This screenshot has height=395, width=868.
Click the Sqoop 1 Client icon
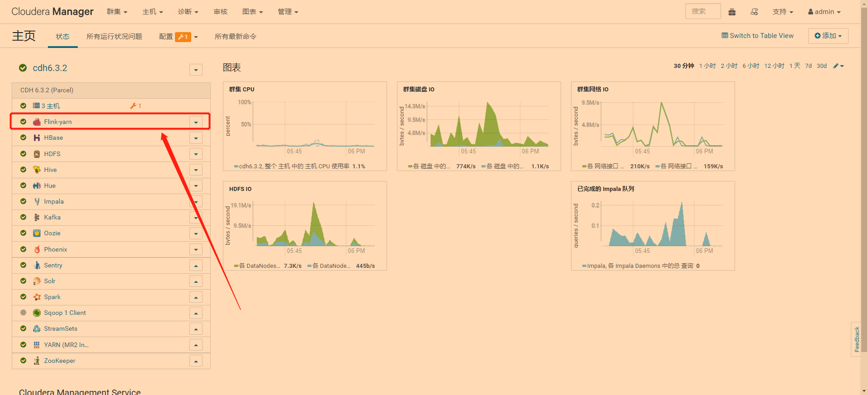[37, 313]
